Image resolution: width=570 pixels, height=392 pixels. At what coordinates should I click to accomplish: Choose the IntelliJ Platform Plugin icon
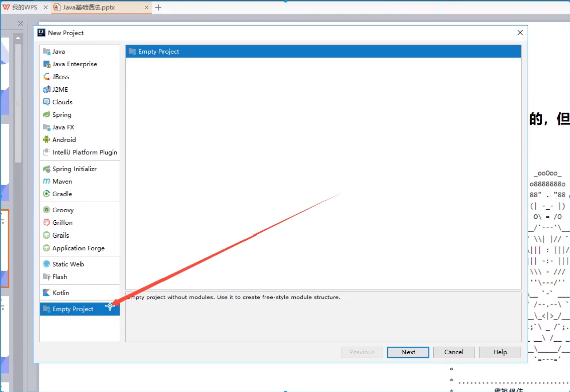click(46, 152)
